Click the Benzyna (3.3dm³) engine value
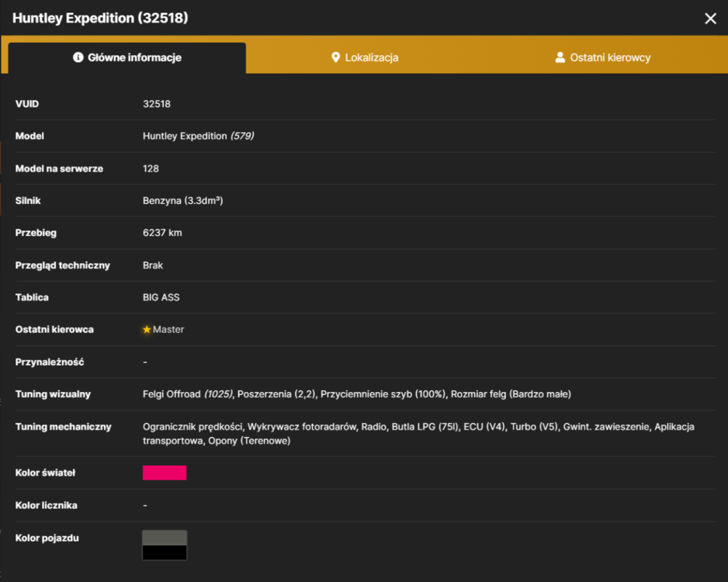The width and height of the screenshot is (728, 582). coord(183,200)
